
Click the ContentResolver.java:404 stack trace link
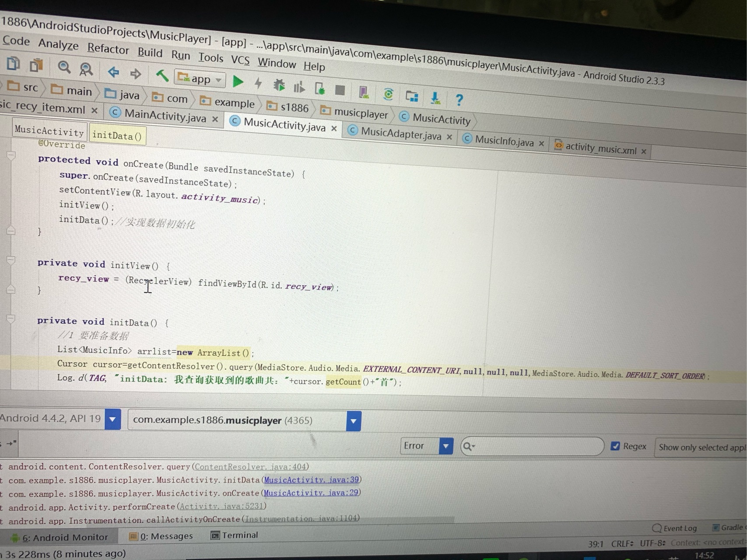click(251, 467)
